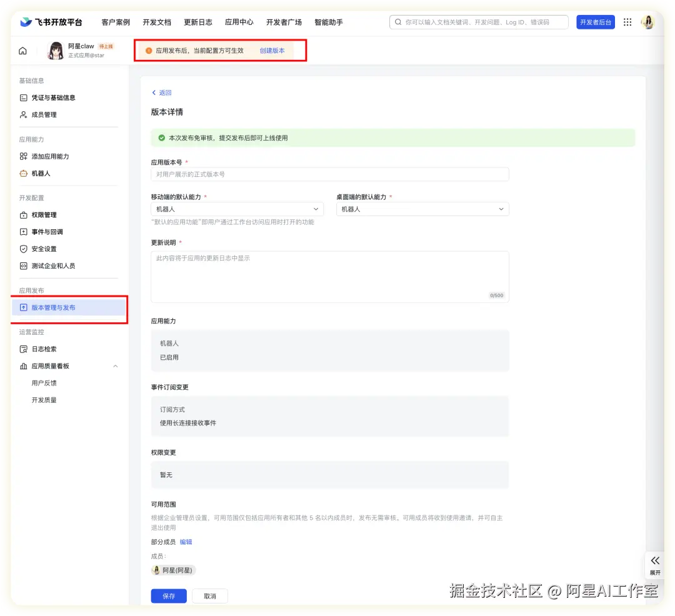
Task: Expand the collapsed right panel via 展开
Action: (654, 565)
